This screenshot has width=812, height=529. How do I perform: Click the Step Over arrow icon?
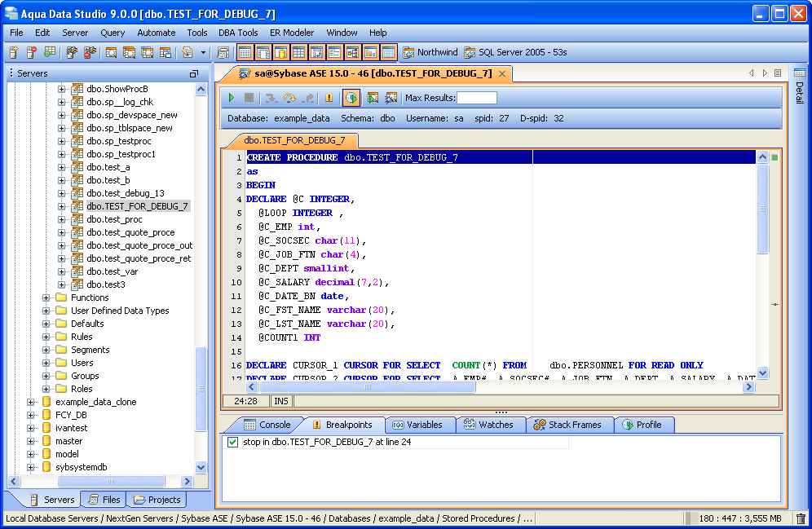coord(289,98)
